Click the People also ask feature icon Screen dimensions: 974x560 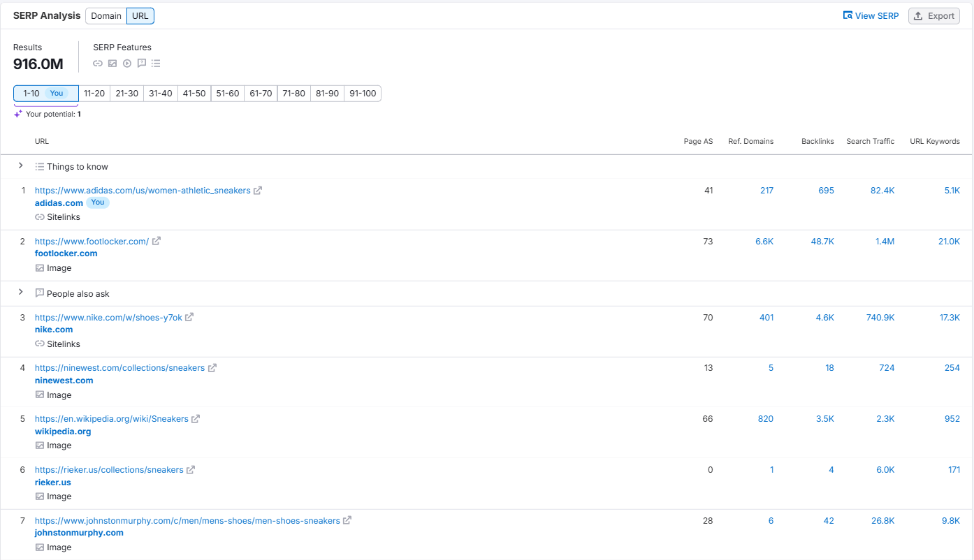tap(142, 64)
